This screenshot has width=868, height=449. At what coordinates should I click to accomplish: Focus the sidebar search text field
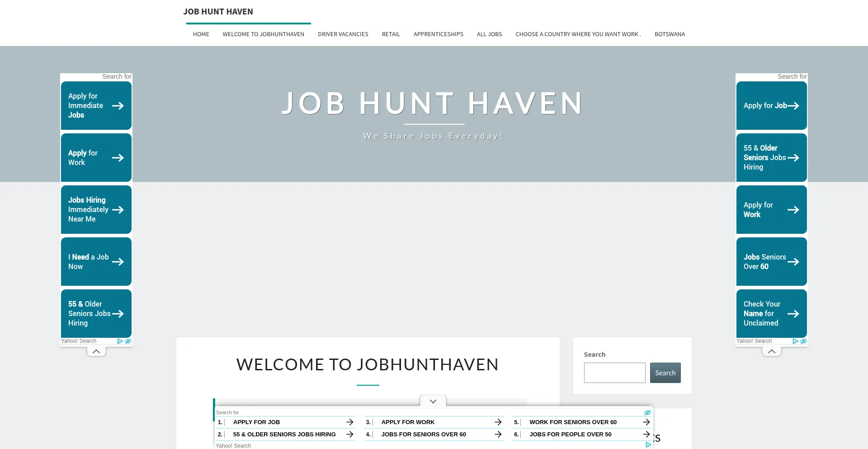pos(614,373)
